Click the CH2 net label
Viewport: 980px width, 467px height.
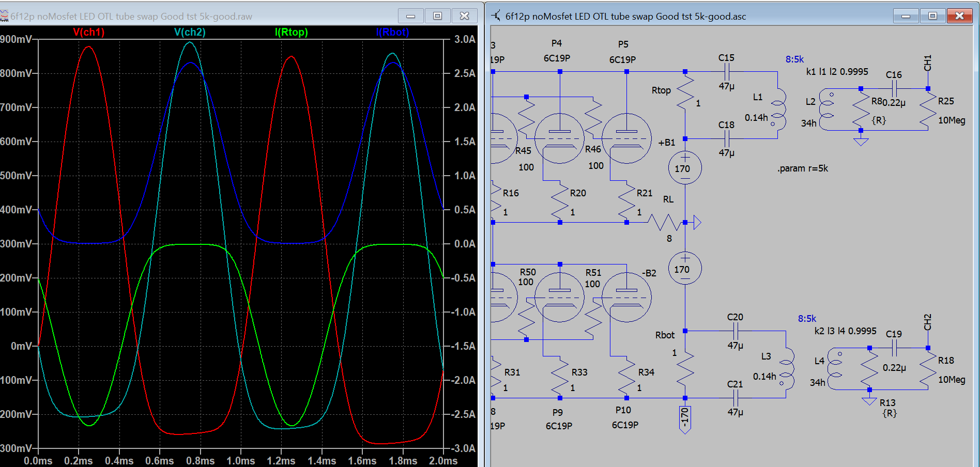928,322
